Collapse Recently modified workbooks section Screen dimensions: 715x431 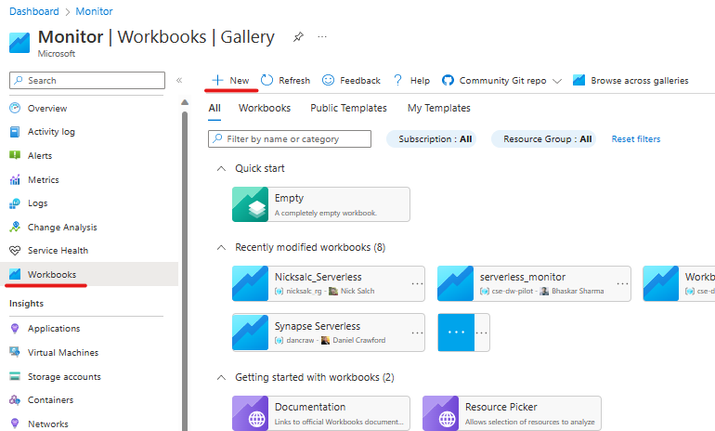221,248
